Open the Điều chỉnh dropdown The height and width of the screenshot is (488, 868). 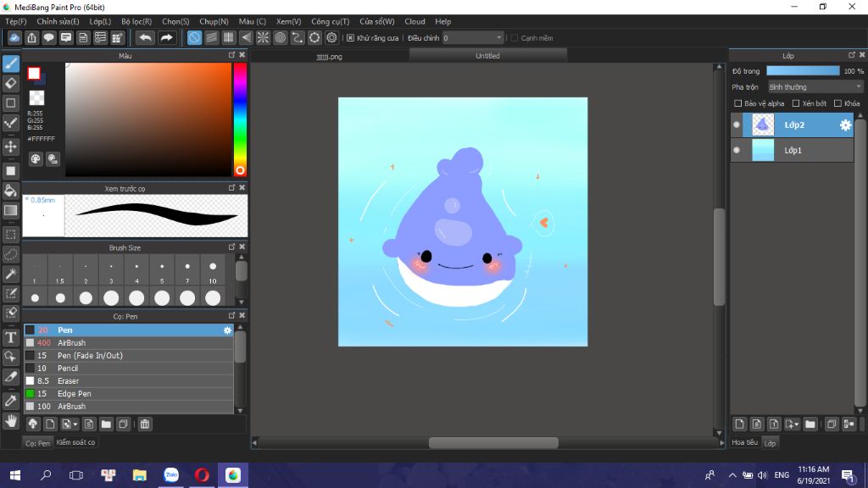tap(473, 38)
